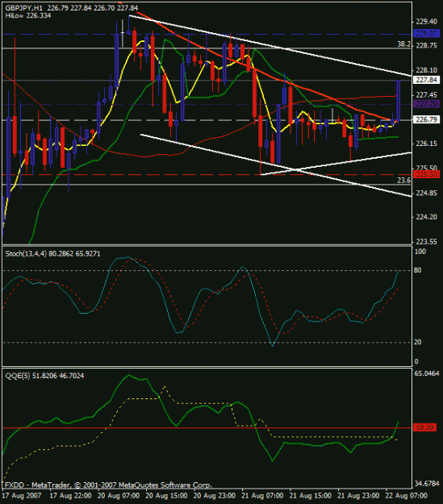The width and height of the screenshot is (443, 504).
Task: Select the lower descending white trendline
Action: [x=276, y=165]
